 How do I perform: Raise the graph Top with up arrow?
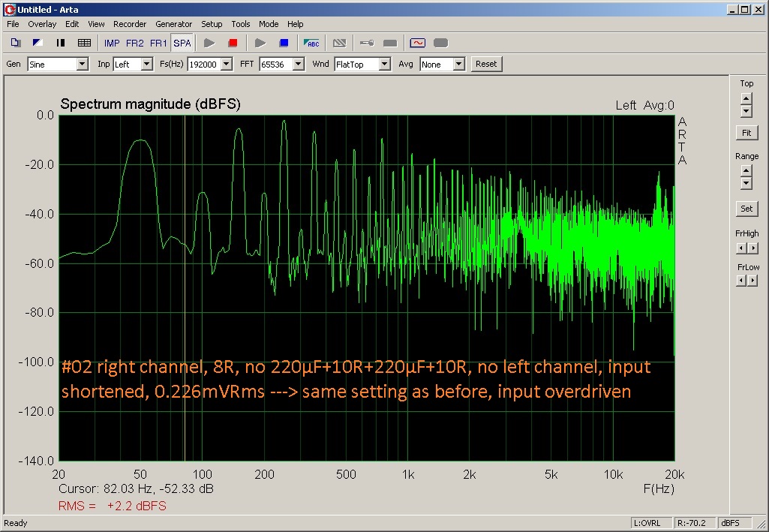746,98
